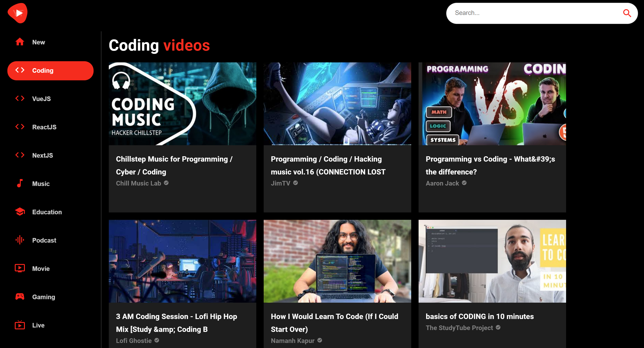Click the search magnifier icon
The image size is (644, 348).
pyautogui.click(x=627, y=13)
